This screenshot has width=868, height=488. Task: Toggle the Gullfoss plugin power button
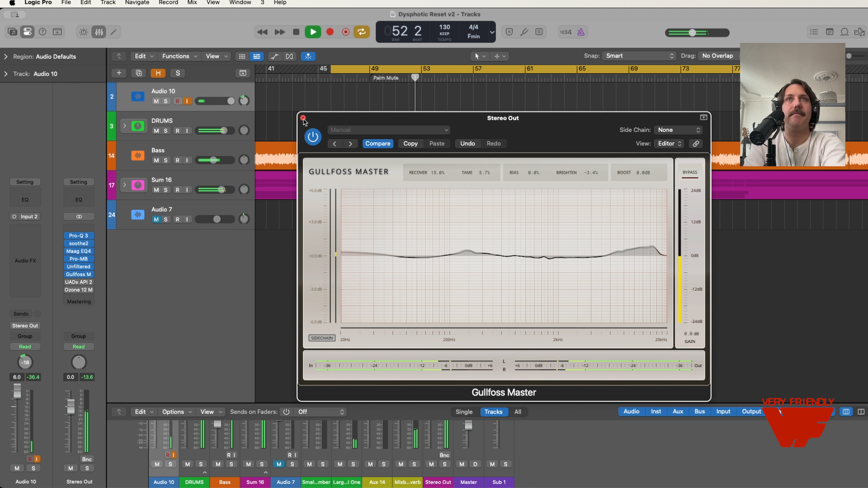[313, 137]
